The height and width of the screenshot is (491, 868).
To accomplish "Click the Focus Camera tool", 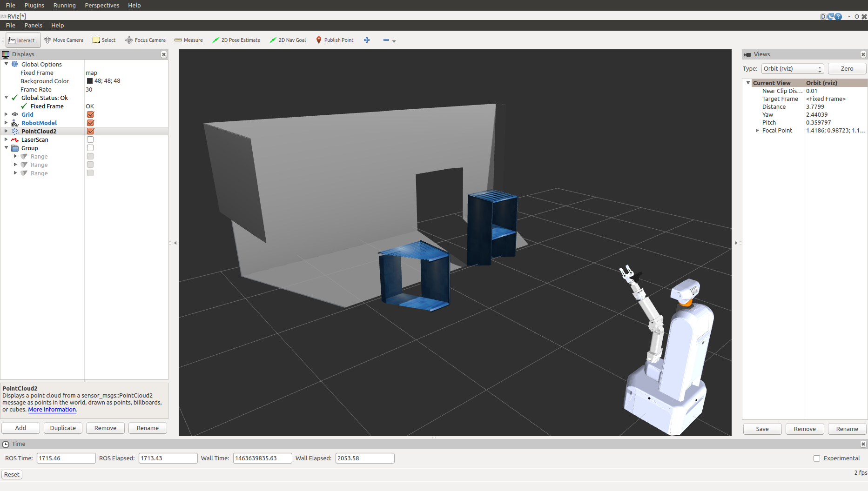I will (145, 40).
